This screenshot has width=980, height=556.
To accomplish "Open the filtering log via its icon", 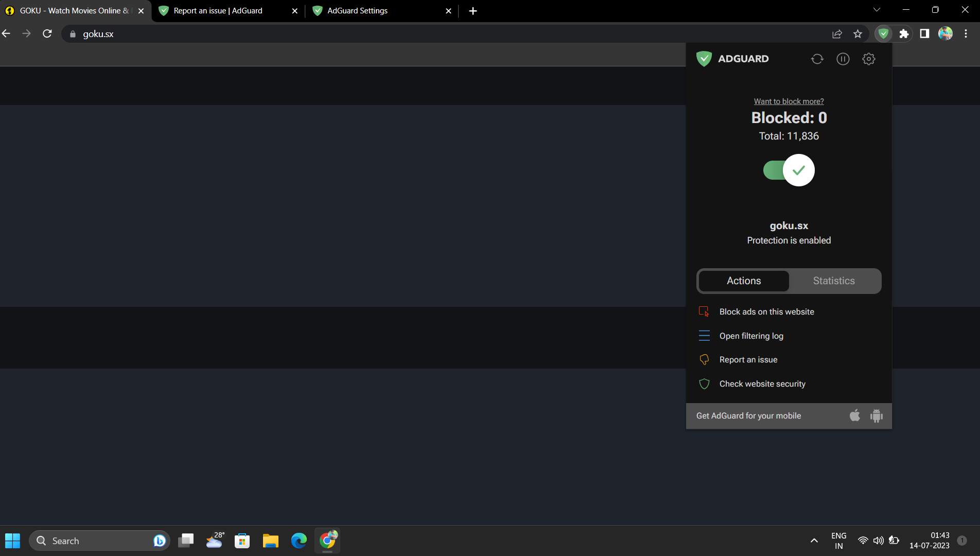I will click(x=704, y=335).
